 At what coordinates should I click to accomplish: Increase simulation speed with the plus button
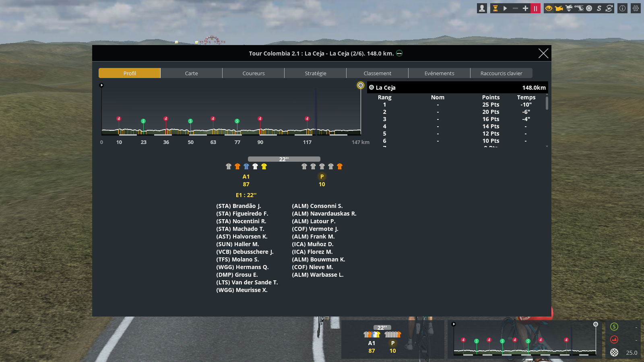pyautogui.click(x=525, y=8)
